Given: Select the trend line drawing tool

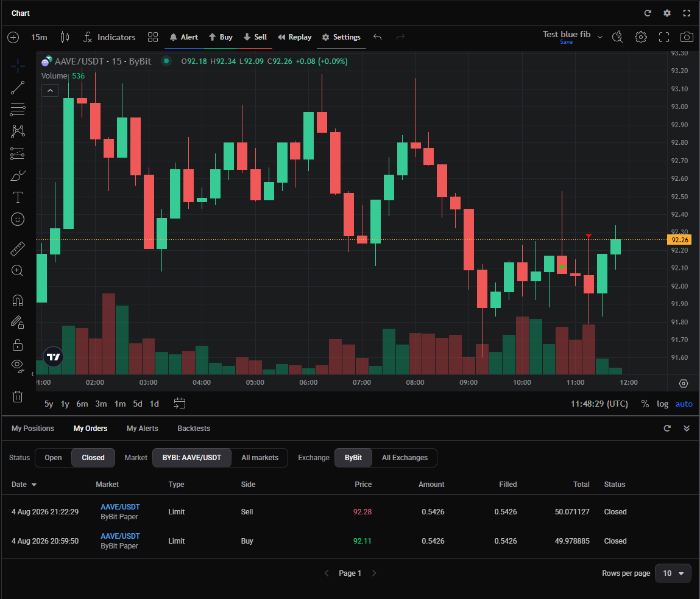Looking at the screenshot, I should click(x=18, y=88).
